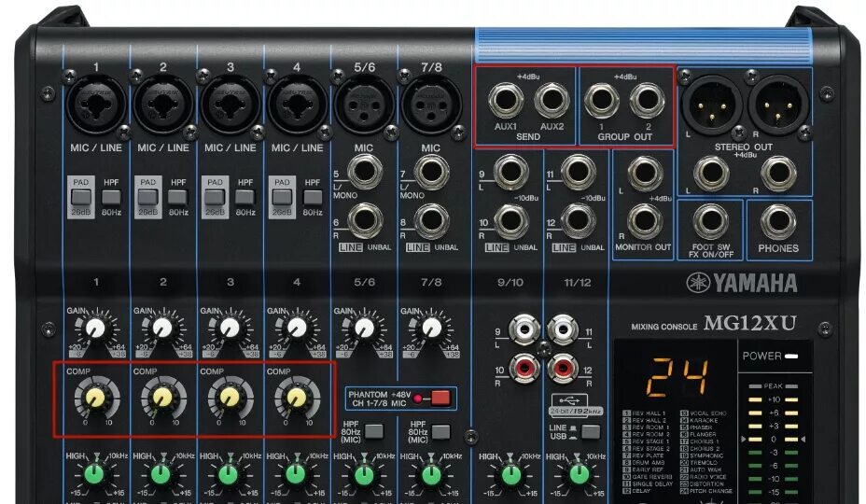The image size is (866, 504).
Task: Click line input jack 9 L
Action: coord(510,172)
